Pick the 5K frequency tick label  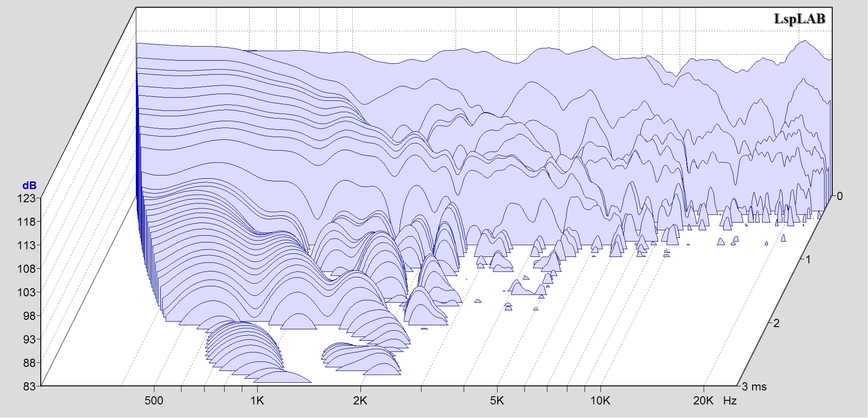[x=497, y=401]
